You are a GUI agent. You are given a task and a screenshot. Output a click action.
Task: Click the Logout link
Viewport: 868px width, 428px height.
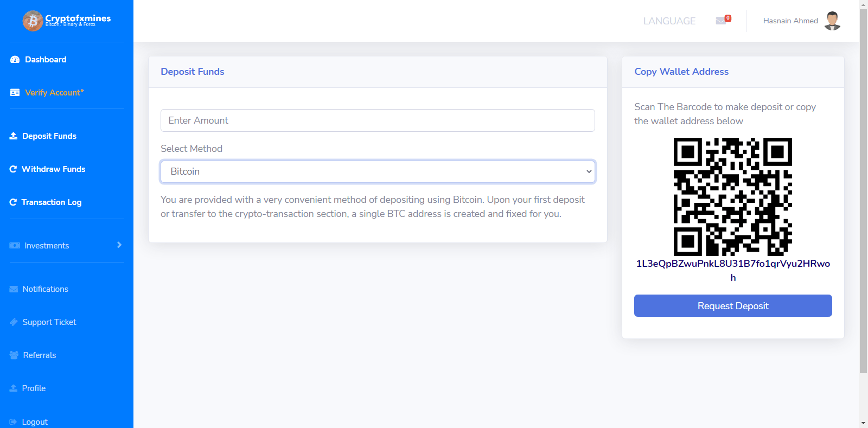(35, 421)
